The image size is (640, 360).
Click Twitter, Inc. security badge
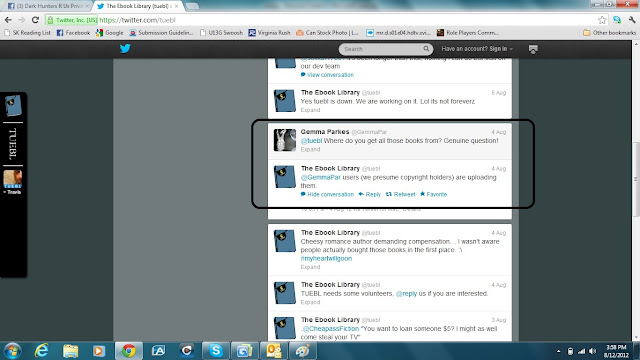coord(72,20)
